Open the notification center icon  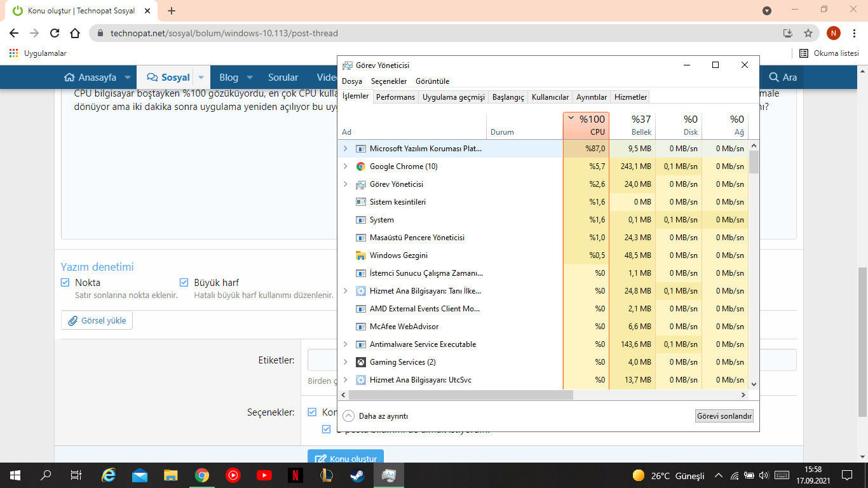coord(846,475)
